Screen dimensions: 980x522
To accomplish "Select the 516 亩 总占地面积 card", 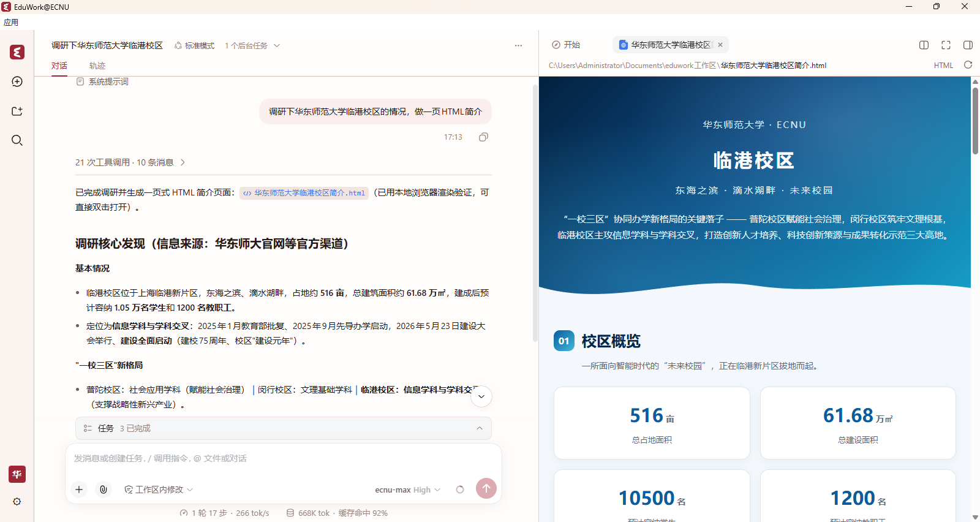I will [652, 423].
